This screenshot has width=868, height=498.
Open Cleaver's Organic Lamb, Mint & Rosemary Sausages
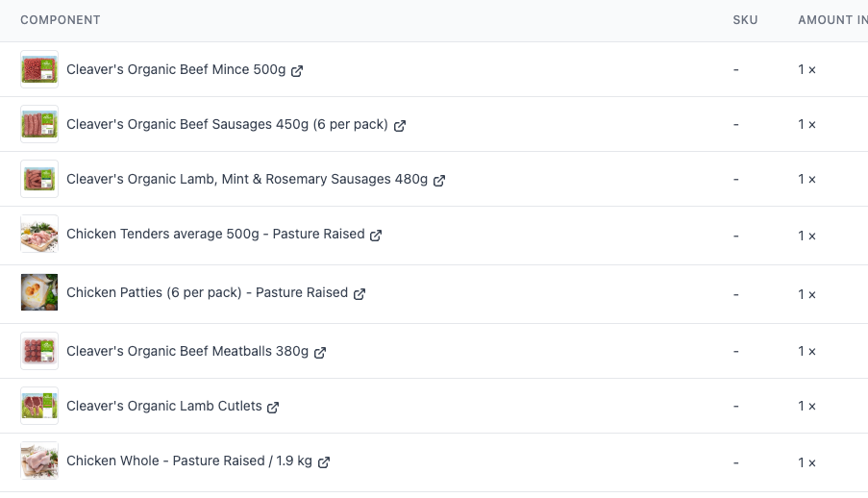[x=247, y=179]
